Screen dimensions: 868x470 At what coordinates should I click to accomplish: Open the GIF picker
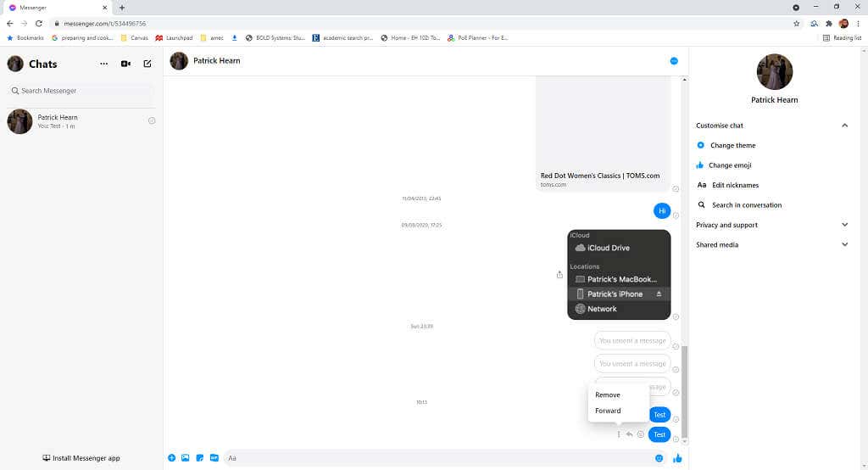point(214,458)
